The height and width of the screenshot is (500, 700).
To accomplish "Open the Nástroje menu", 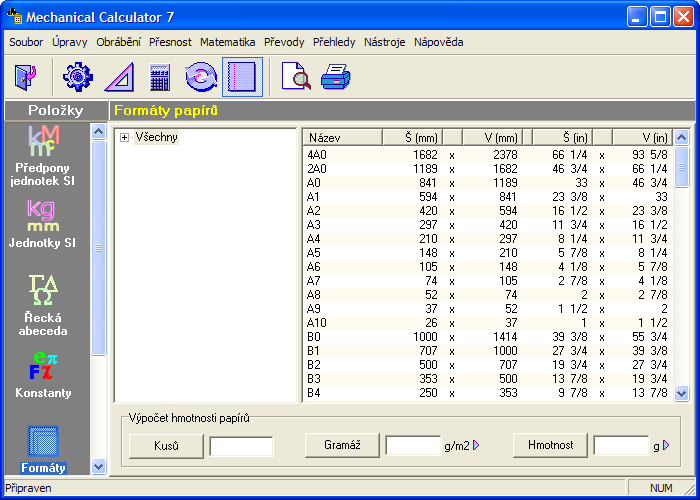I will click(x=384, y=42).
